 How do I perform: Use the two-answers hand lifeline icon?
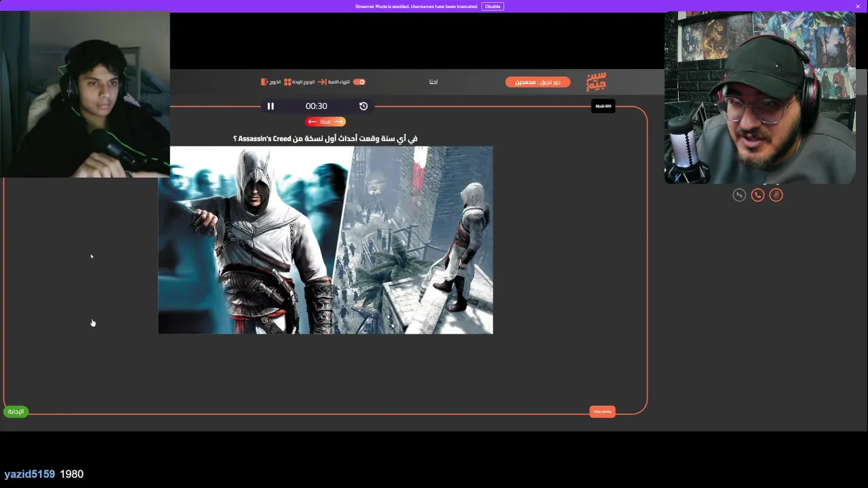click(776, 195)
